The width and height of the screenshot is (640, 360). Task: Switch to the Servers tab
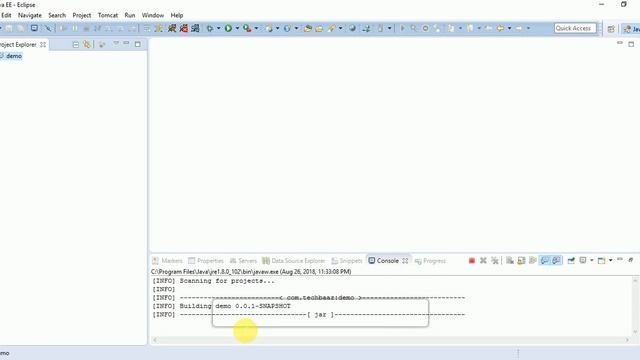tap(243, 260)
